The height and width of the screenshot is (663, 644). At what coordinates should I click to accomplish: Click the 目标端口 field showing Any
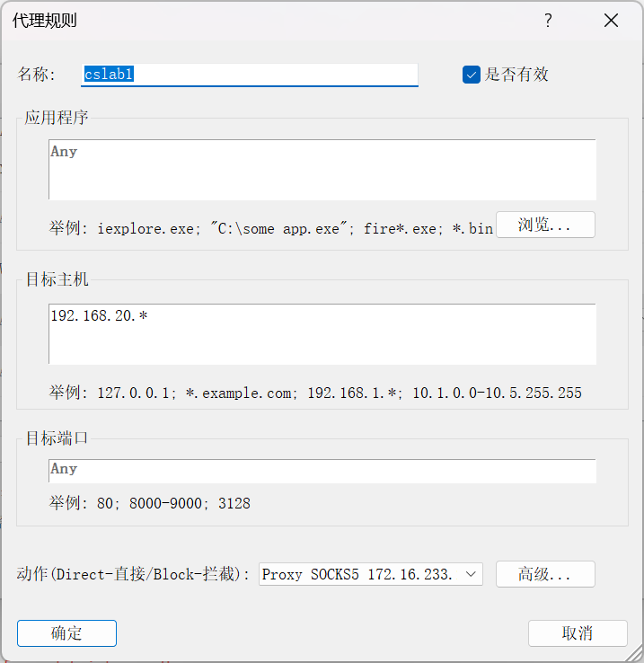322,471
